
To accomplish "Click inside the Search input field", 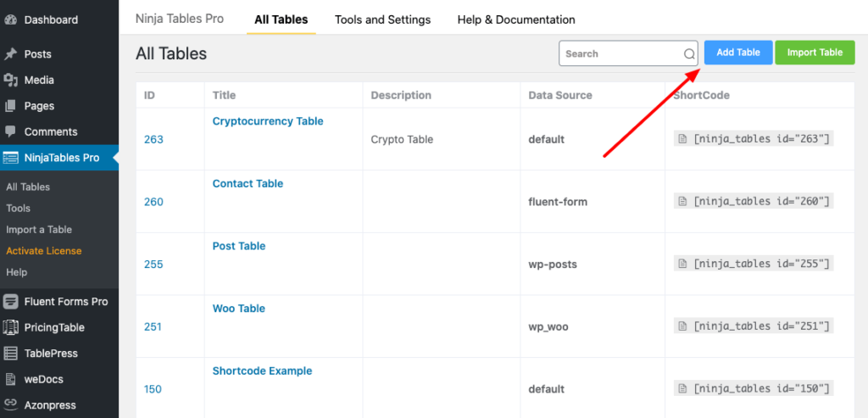I will pyautogui.click(x=620, y=53).
